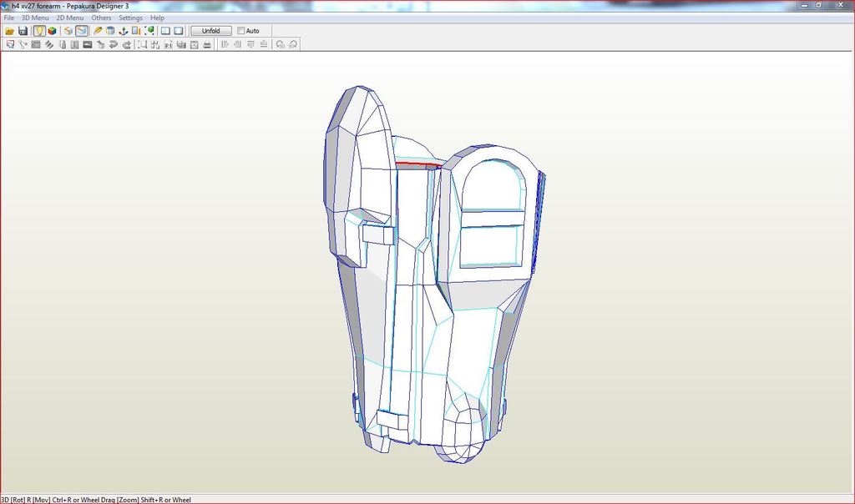Open the Help menu
This screenshot has width=855, height=504.
point(157,18)
